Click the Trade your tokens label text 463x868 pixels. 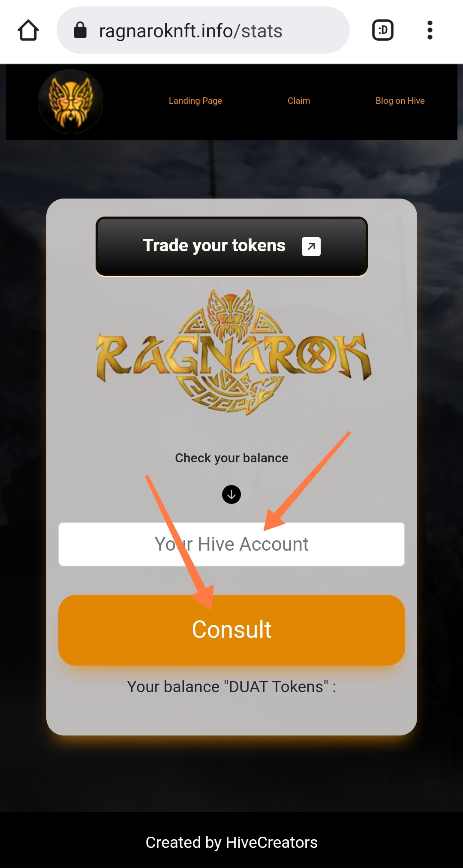click(x=214, y=246)
